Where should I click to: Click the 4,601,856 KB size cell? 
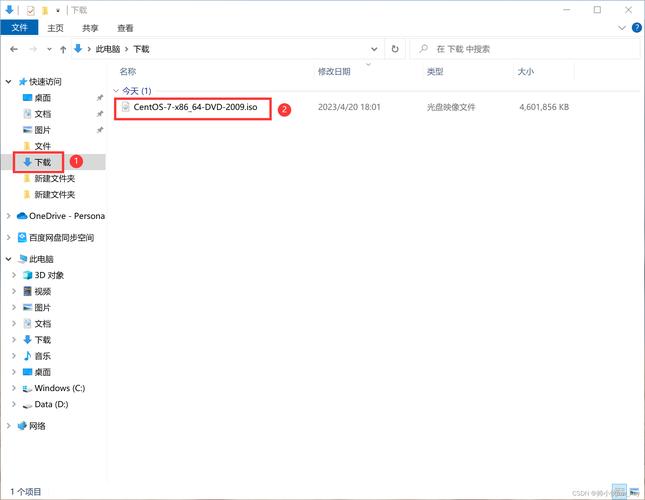tap(544, 107)
